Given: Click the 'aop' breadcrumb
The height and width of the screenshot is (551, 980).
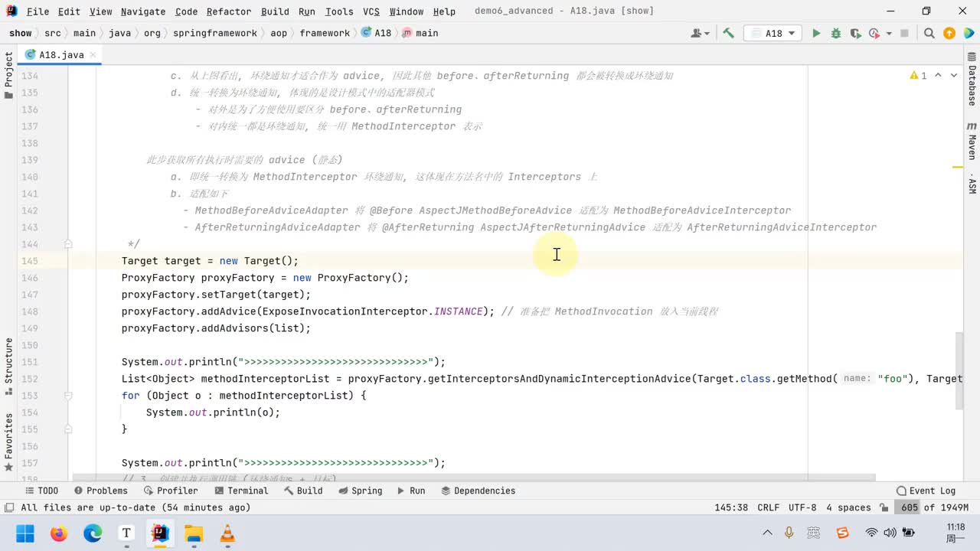Looking at the screenshot, I should click(x=279, y=33).
